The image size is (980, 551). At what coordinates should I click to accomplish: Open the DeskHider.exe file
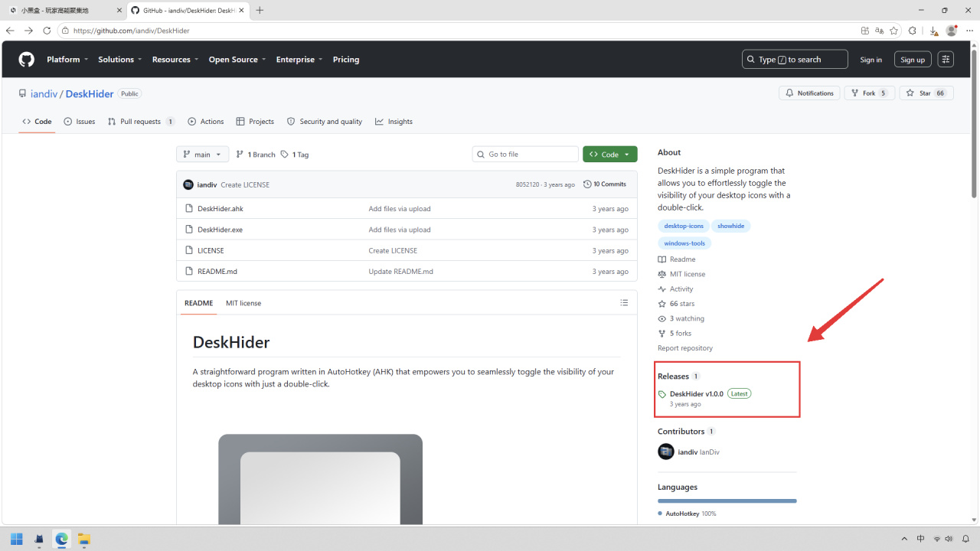(x=220, y=230)
